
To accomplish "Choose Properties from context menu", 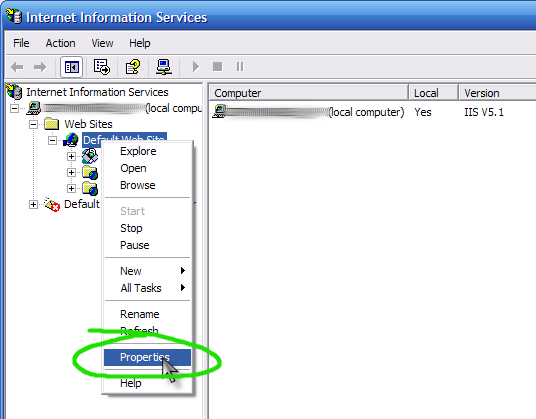I will click(147, 357).
